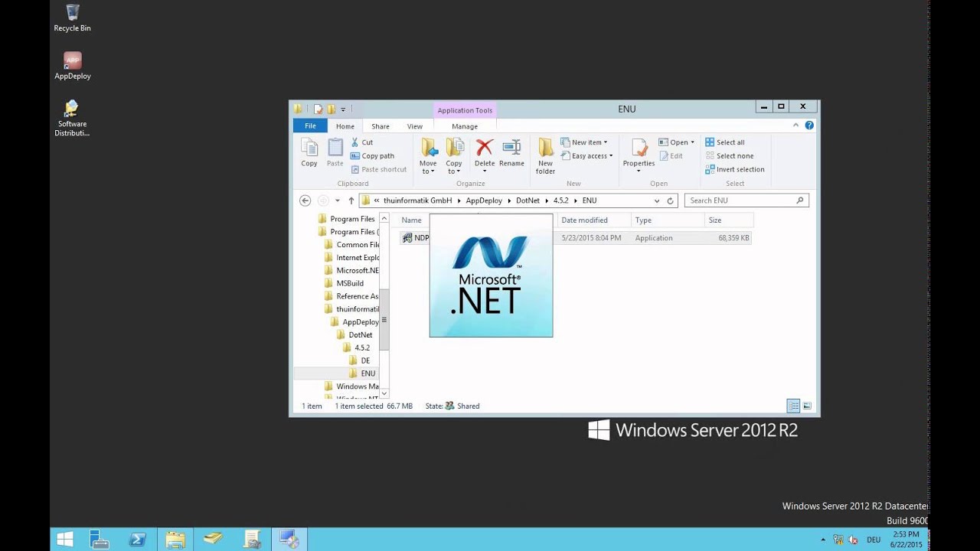Select the 4.5.2 folder in the tree
The height and width of the screenshot is (551, 980).
point(356,347)
